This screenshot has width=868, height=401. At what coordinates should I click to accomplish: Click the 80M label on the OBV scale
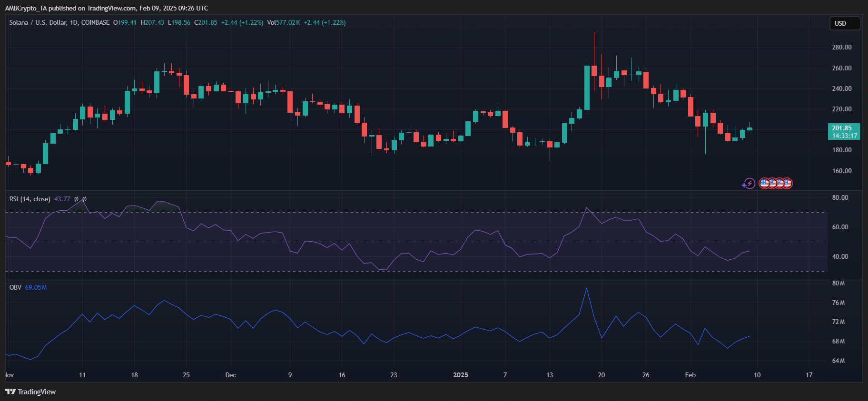pos(838,283)
